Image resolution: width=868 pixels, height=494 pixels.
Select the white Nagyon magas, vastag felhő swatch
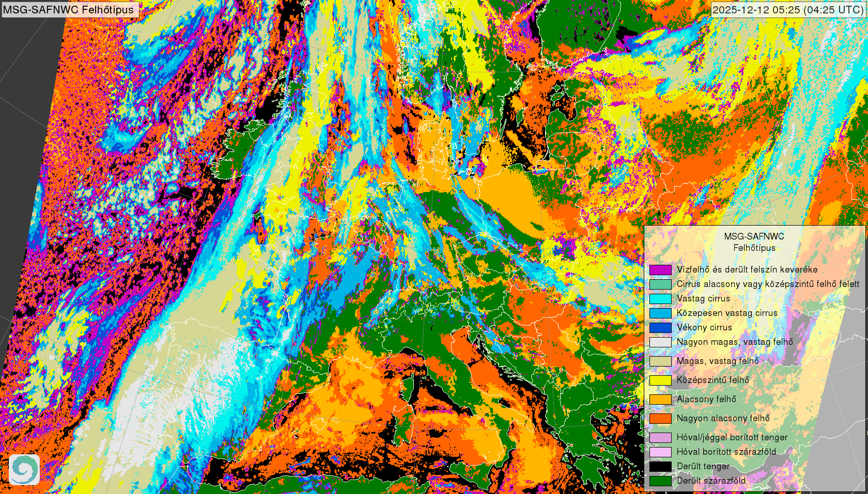point(660,342)
